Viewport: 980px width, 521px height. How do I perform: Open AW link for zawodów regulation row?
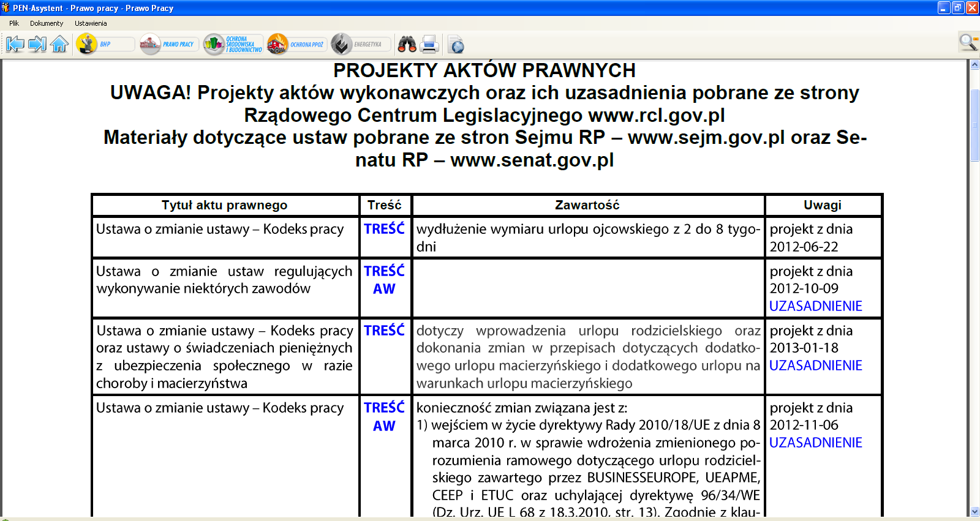pyautogui.click(x=384, y=289)
